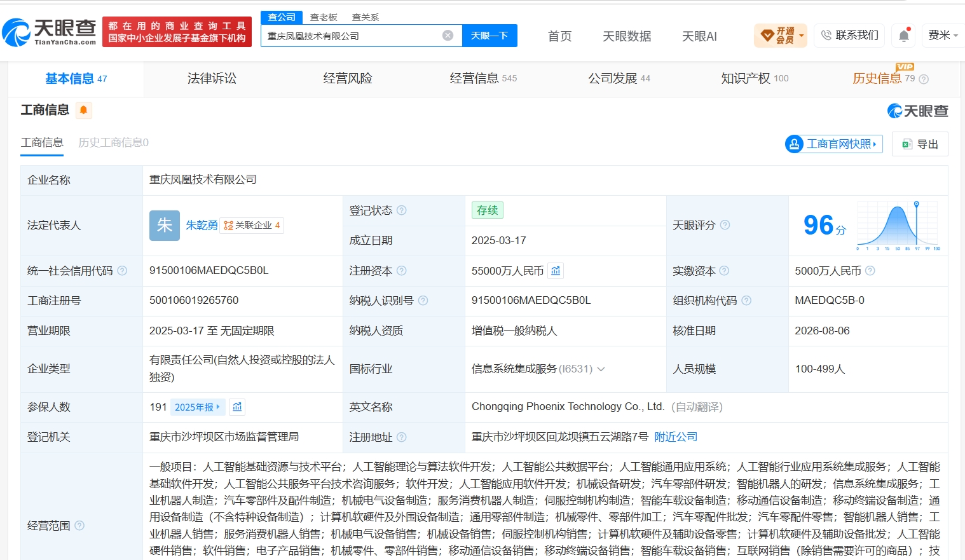Click the 联系我们 button

point(850,36)
